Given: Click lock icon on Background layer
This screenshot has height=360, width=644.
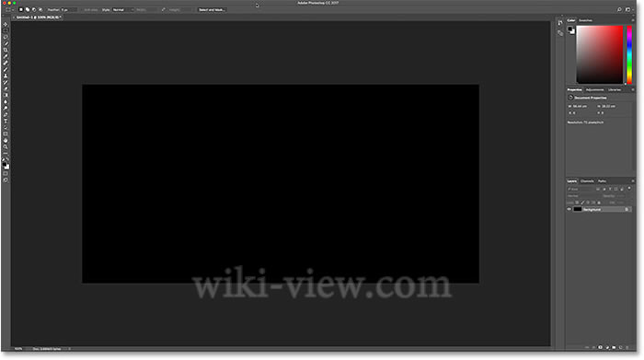Looking at the screenshot, I should click(627, 209).
